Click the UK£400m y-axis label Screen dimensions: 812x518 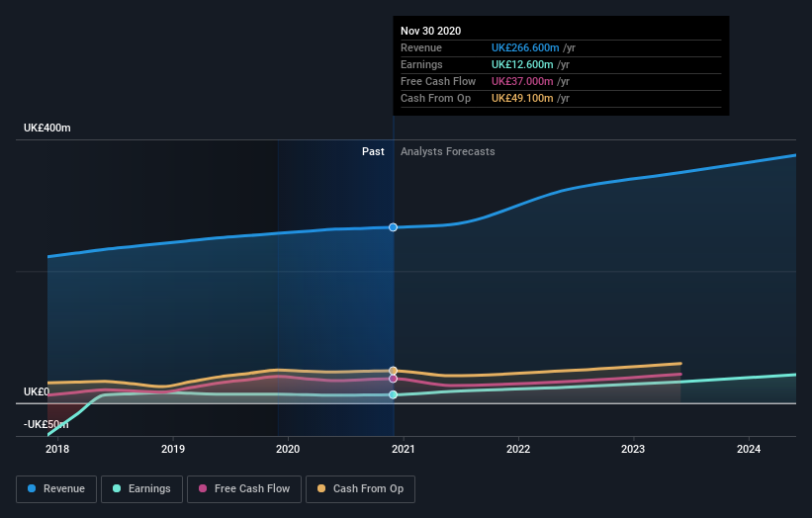47,128
